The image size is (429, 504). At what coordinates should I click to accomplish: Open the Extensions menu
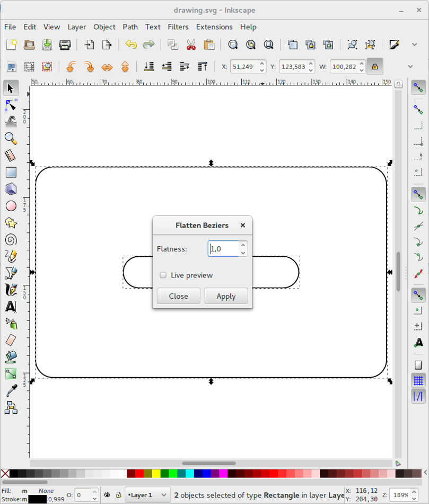(x=214, y=27)
